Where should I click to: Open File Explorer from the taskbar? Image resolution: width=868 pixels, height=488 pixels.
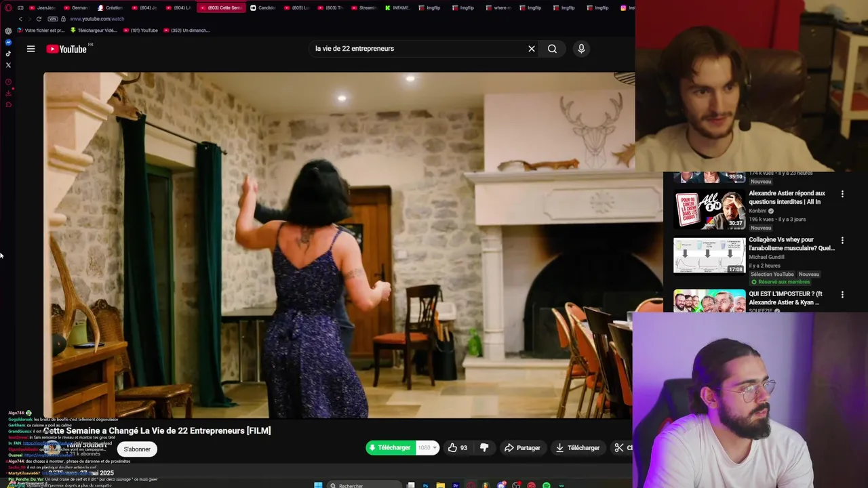click(x=441, y=485)
